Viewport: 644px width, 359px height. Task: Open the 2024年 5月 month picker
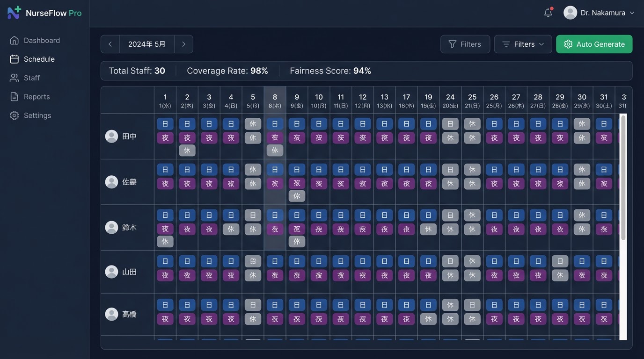pyautogui.click(x=147, y=44)
